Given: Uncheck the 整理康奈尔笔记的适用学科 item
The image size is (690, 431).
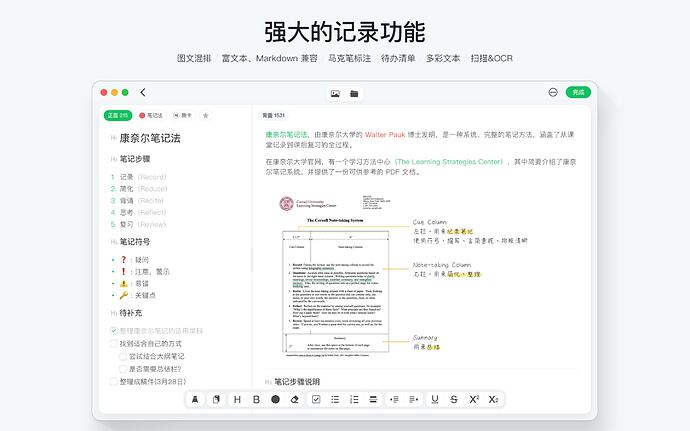Looking at the screenshot, I should 114,330.
